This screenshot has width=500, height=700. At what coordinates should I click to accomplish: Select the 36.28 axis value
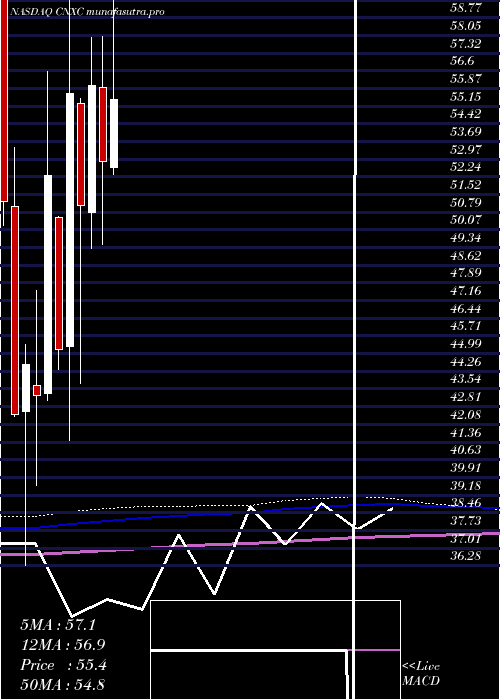[466, 556]
